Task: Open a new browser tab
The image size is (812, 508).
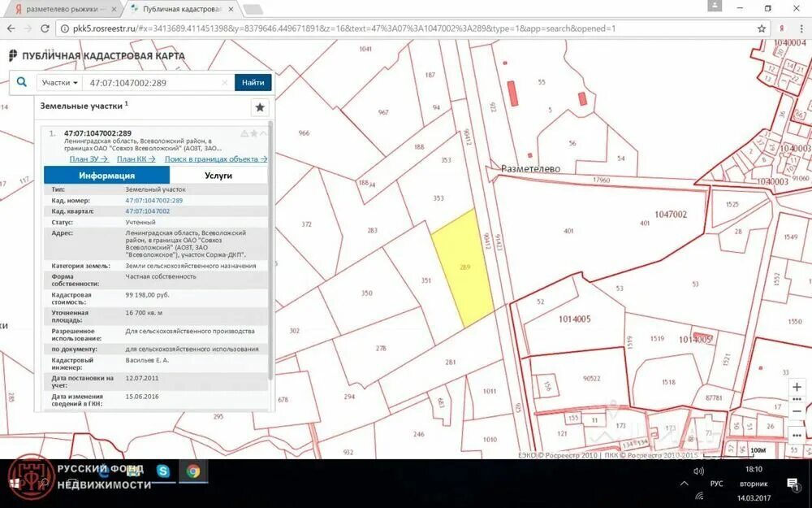Action: pos(253,9)
